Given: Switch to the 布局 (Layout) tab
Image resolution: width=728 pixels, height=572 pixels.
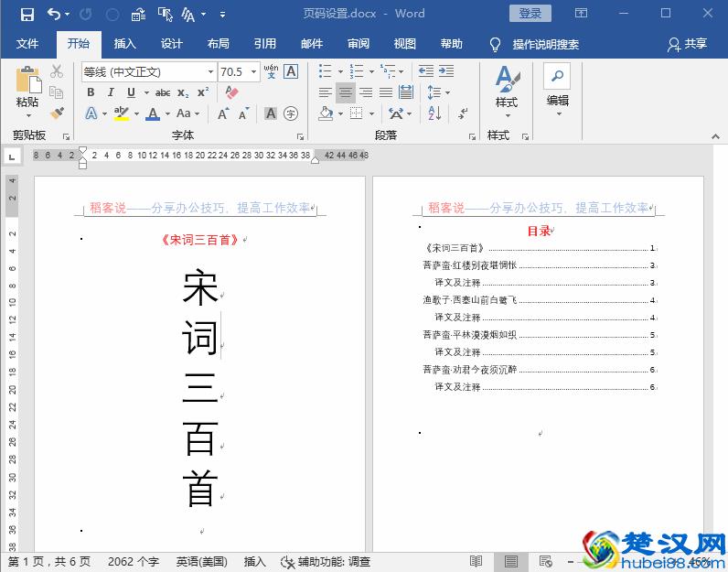Looking at the screenshot, I should 219,44.
